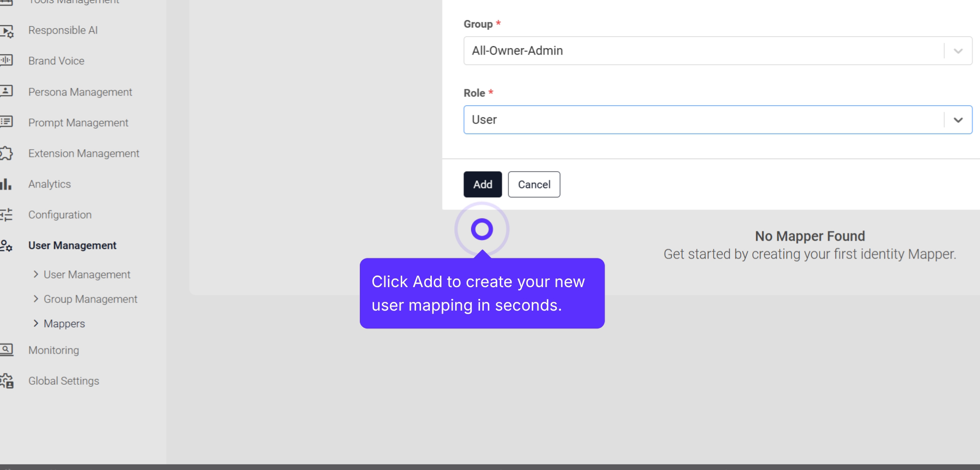This screenshot has width=980, height=470.
Task: Click the Global Settings gear icon
Action: coord(7,381)
